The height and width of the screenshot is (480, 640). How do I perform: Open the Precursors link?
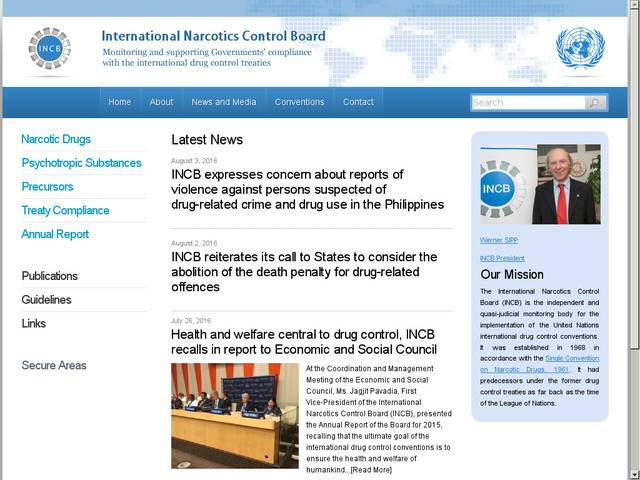point(47,187)
